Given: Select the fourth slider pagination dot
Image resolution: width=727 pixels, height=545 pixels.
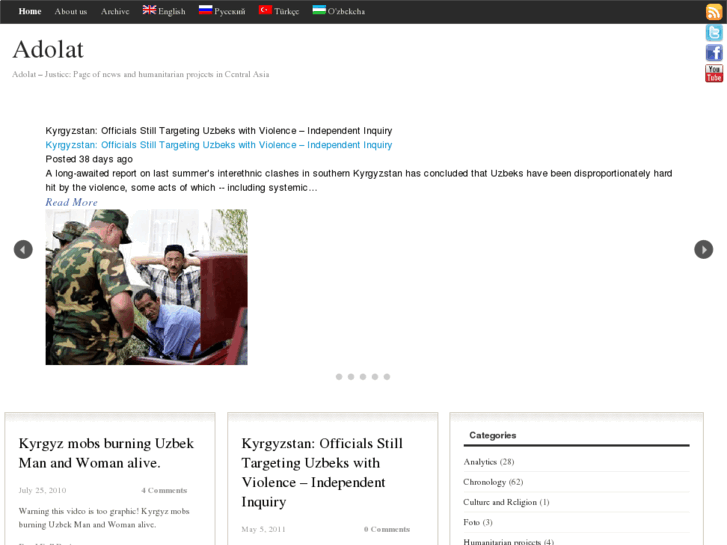Looking at the screenshot, I should [x=375, y=377].
